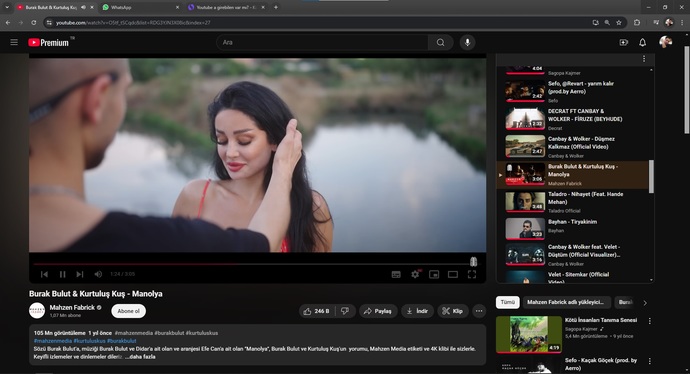Show more filter chips with right arrow

[x=645, y=303]
